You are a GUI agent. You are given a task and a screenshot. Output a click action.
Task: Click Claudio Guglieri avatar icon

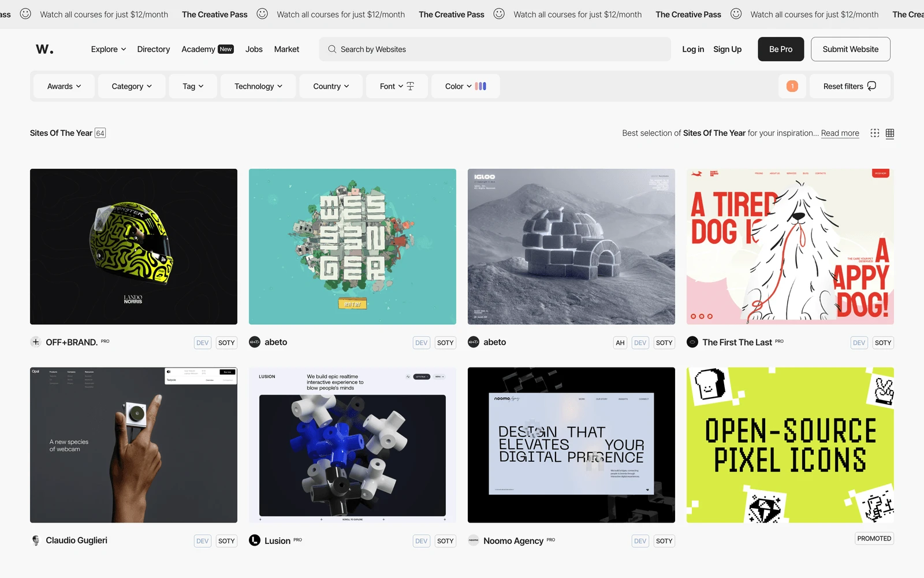pyautogui.click(x=36, y=540)
